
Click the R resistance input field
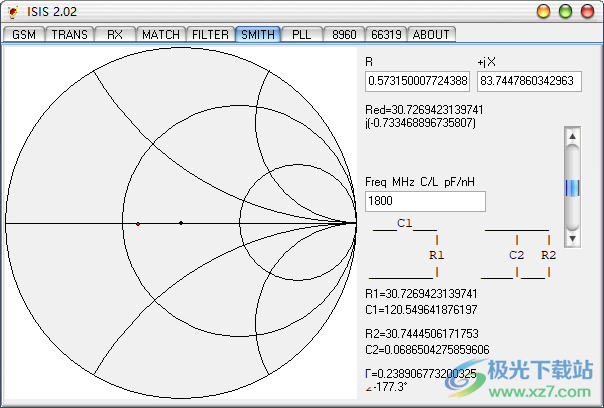point(417,80)
